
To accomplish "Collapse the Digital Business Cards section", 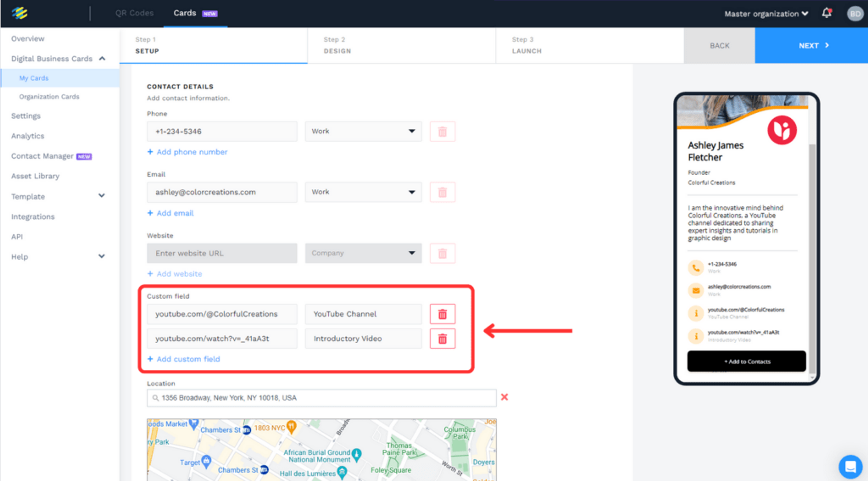I will pyautogui.click(x=102, y=59).
